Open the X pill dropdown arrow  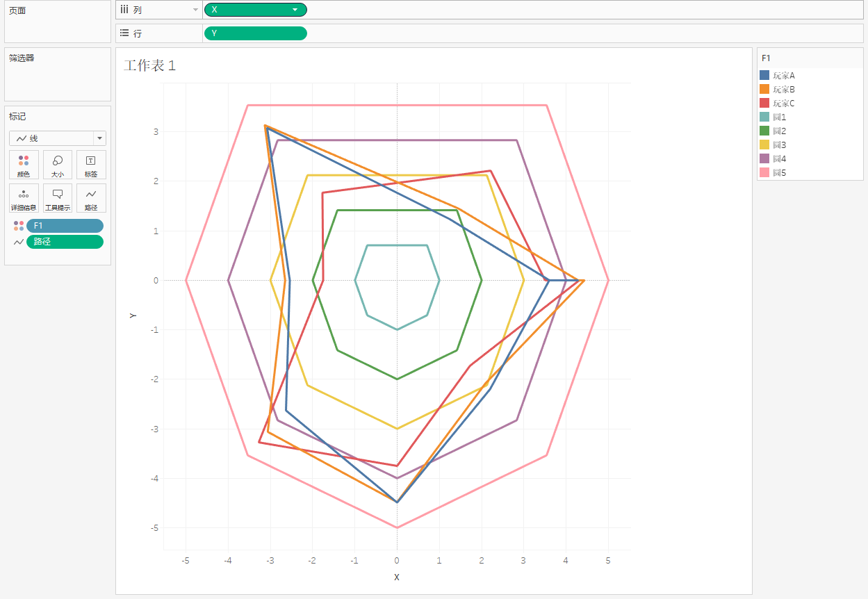pos(295,10)
